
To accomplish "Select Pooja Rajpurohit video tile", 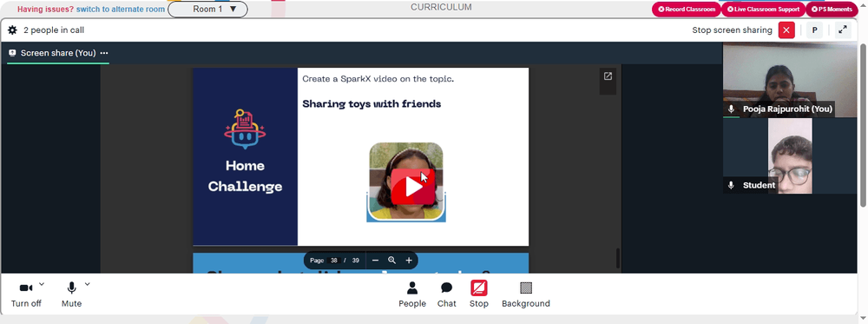I will 790,80.
